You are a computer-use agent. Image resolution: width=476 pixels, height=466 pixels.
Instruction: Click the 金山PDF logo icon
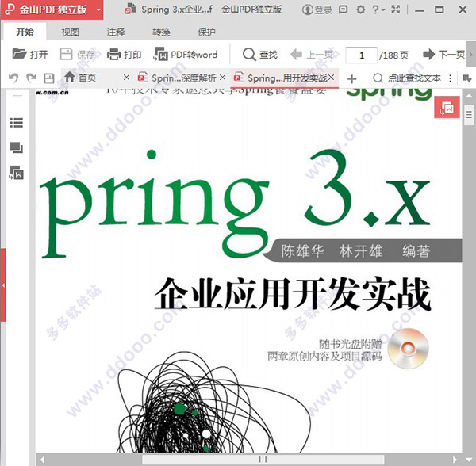[10, 10]
